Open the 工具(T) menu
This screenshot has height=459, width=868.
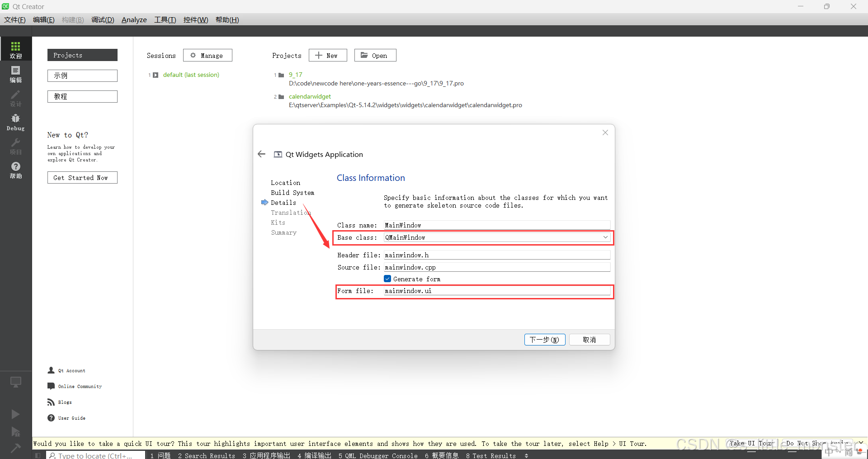[165, 20]
